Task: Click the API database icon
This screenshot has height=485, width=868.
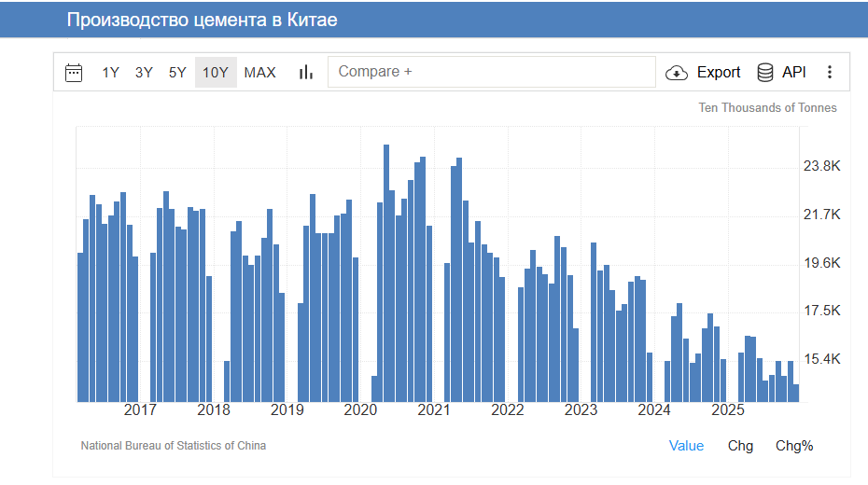Action: coord(765,73)
